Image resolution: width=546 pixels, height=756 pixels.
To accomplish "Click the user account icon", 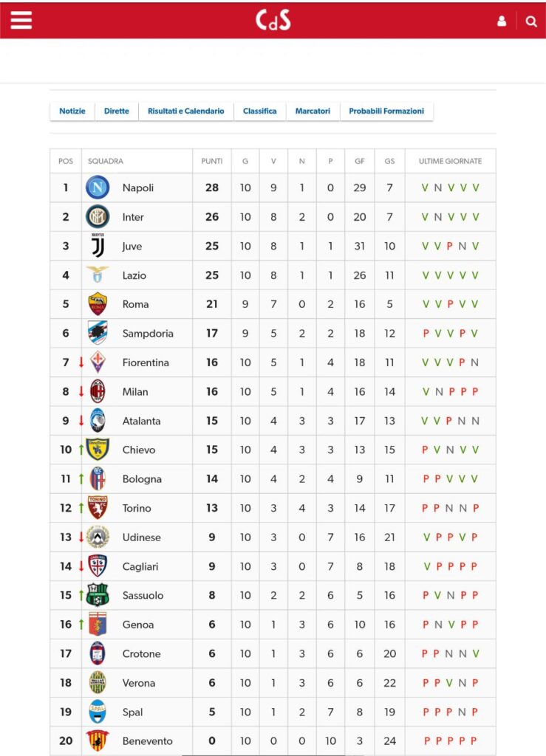I will pyautogui.click(x=502, y=21).
